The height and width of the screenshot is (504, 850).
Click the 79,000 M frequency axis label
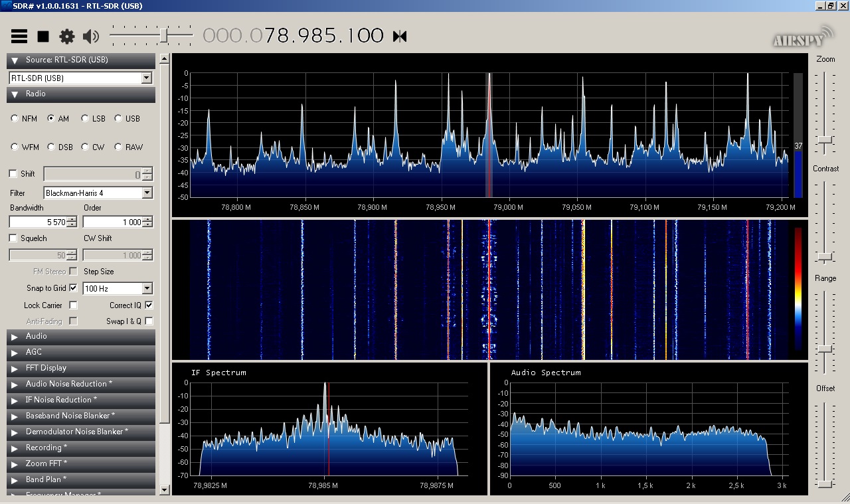point(509,207)
